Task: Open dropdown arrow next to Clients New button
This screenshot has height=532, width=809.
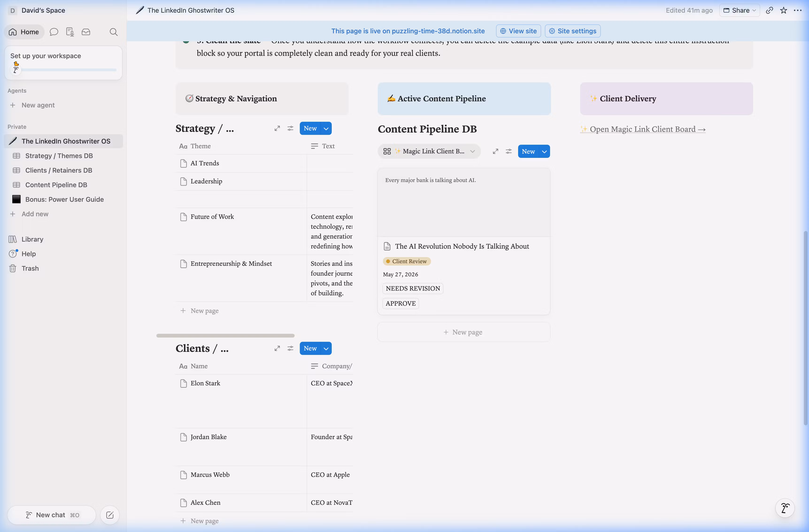Action: [x=326, y=349]
